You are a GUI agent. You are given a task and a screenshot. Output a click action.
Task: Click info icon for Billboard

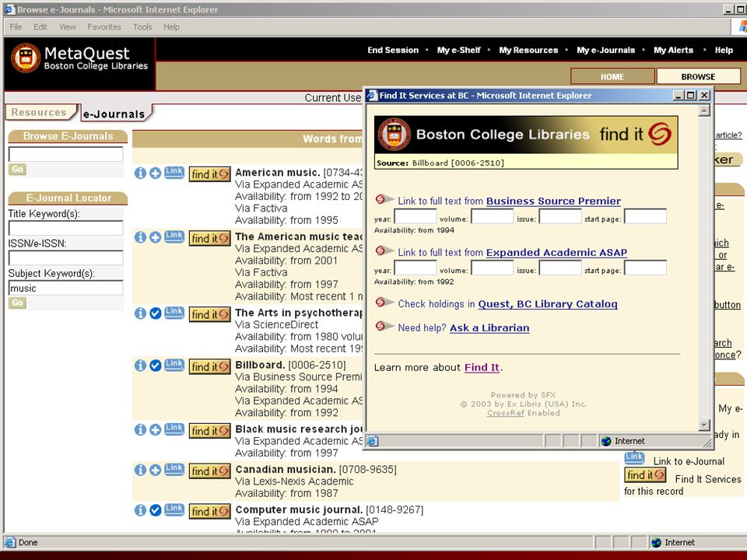point(140,366)
